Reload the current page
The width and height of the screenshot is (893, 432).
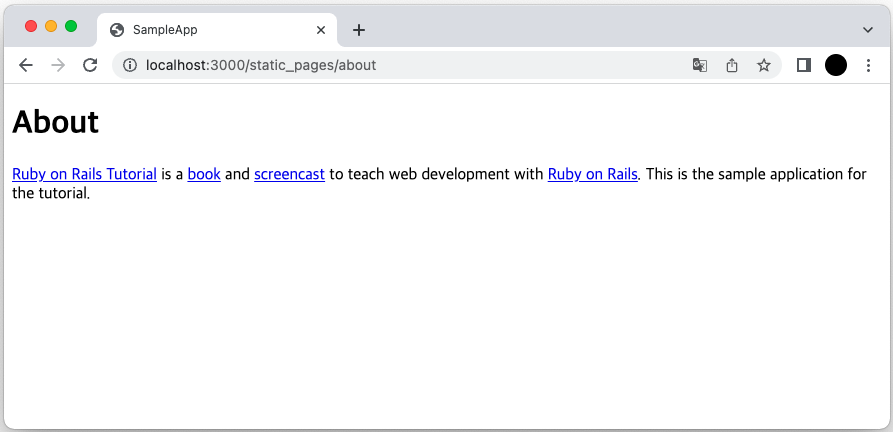[x=90, y=65]
